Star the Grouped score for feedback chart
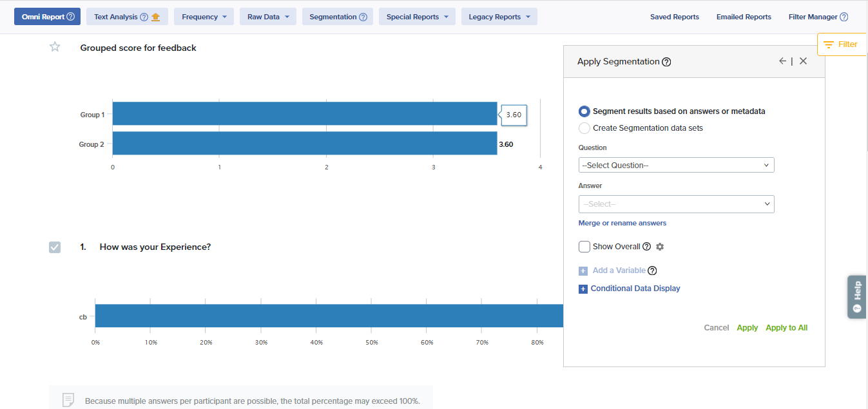Image resolution: width=868 pixels, height=409 pixels. coord(55,47)
